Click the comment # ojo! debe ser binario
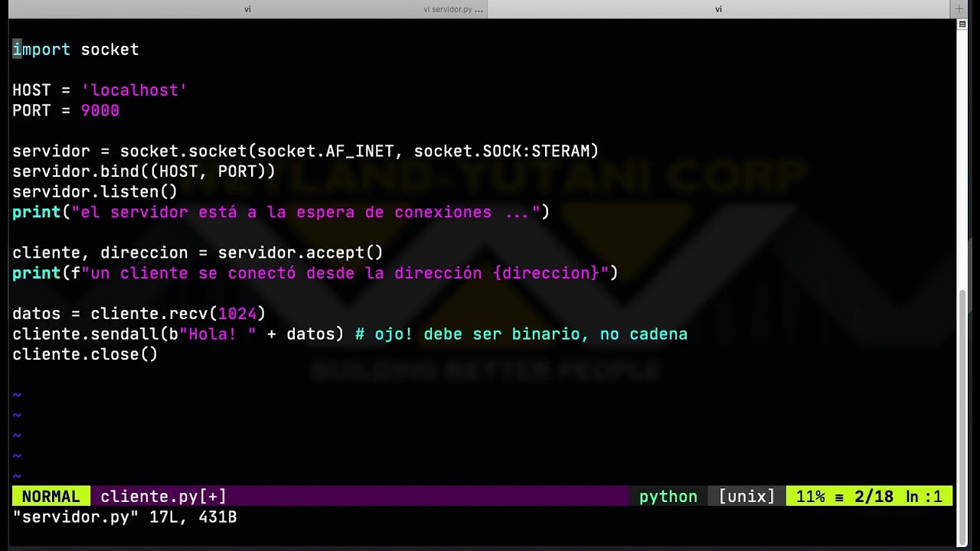980x551 pixels. pyautogui.click(x=521, y=334)
